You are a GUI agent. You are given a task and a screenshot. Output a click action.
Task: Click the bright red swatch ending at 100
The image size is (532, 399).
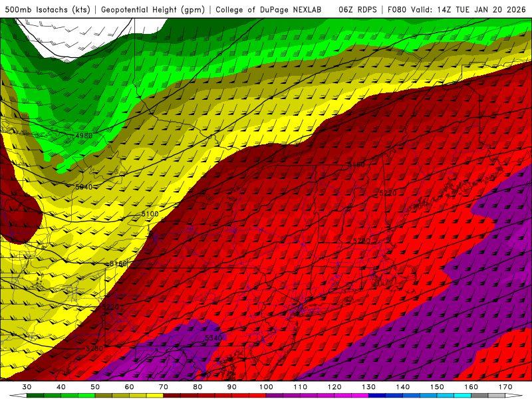coord(257,396)
